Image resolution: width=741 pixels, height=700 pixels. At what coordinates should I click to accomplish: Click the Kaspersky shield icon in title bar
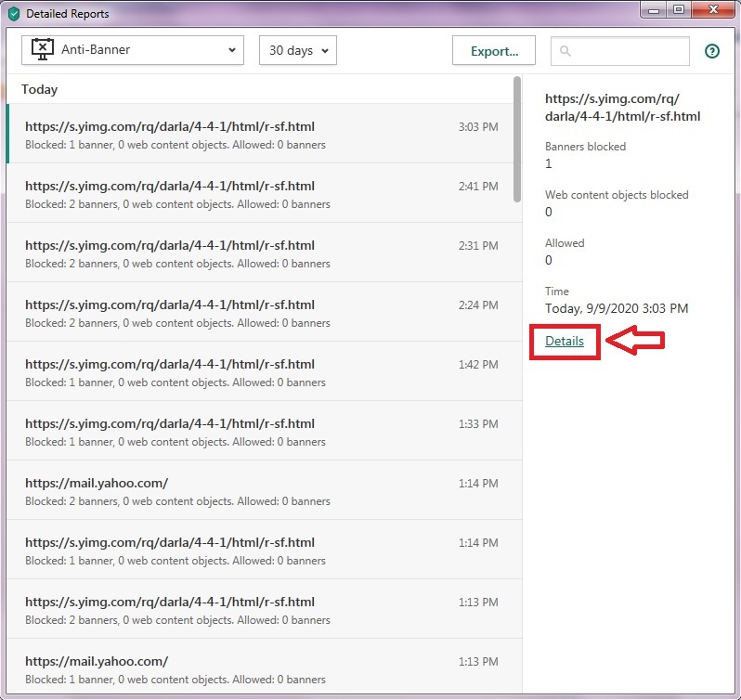tap(14, 14)
